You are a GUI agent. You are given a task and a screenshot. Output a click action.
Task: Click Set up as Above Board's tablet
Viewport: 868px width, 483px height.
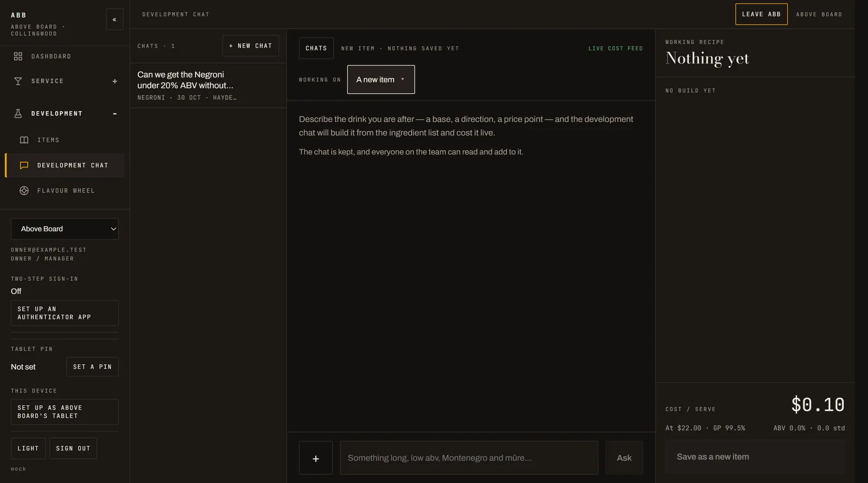pyautogui.click(x=65, y=412)
